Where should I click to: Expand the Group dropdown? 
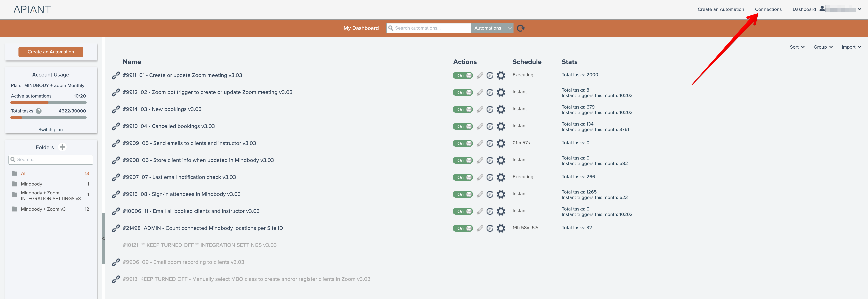click(x=823, y=47)
